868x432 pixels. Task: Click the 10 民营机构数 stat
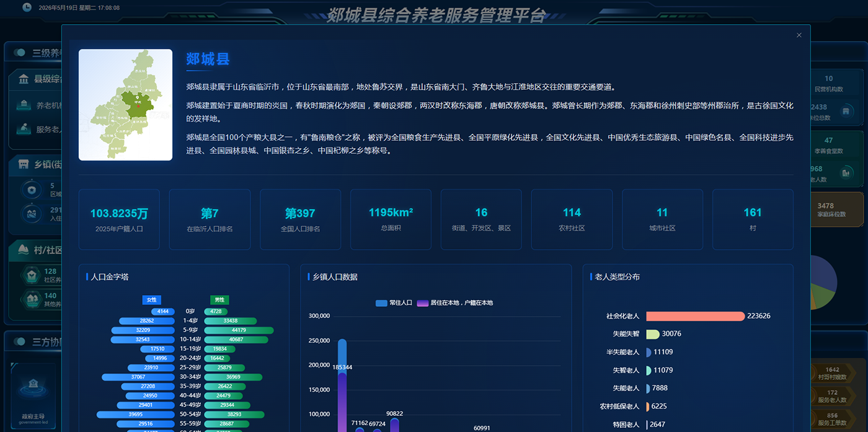(x=829, y=84)
